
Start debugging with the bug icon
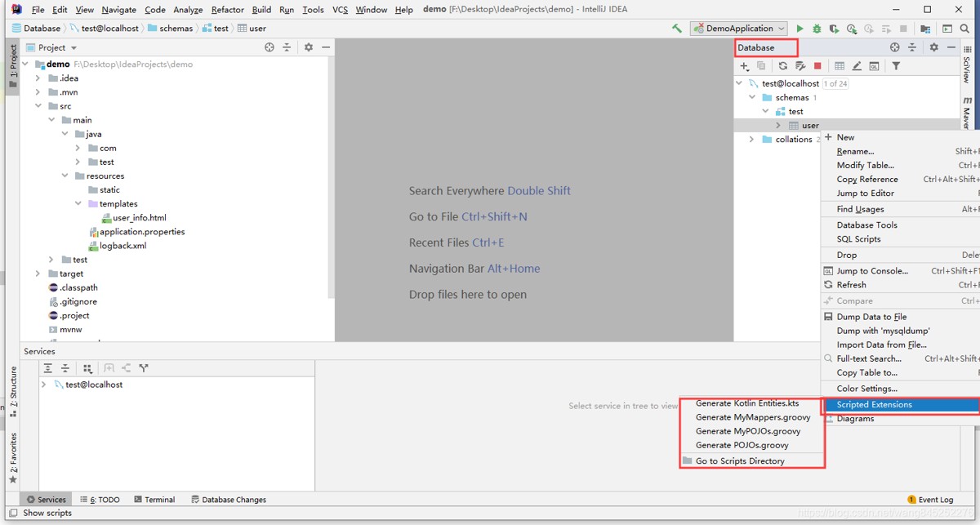(x=817, y=29)
